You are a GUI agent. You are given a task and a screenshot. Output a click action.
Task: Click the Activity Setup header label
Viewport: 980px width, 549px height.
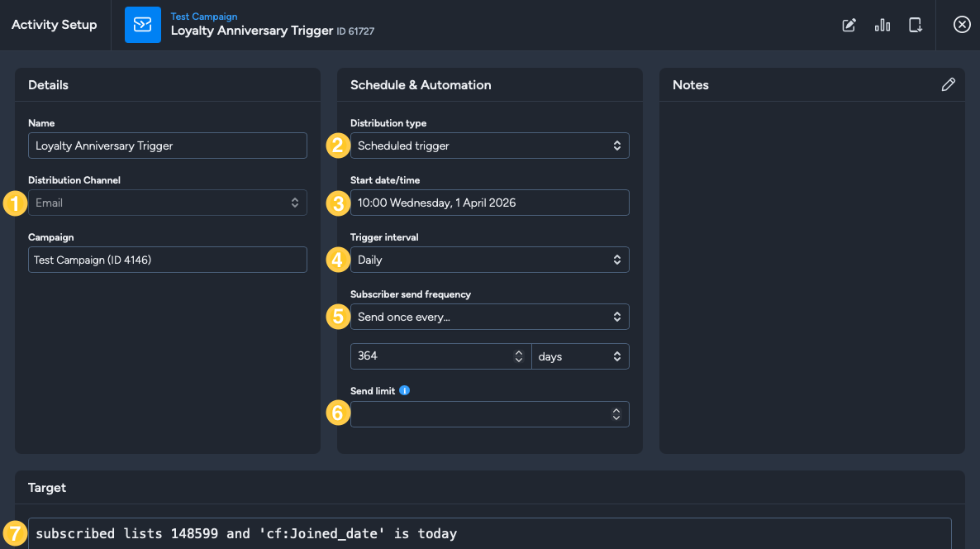coord(55,25)
